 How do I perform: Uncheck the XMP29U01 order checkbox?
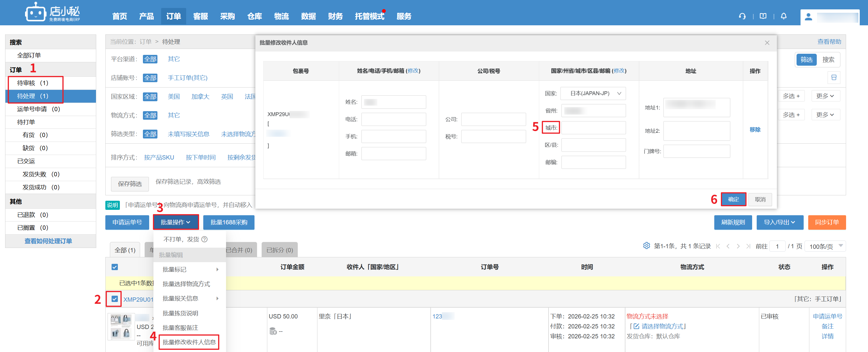114,299
